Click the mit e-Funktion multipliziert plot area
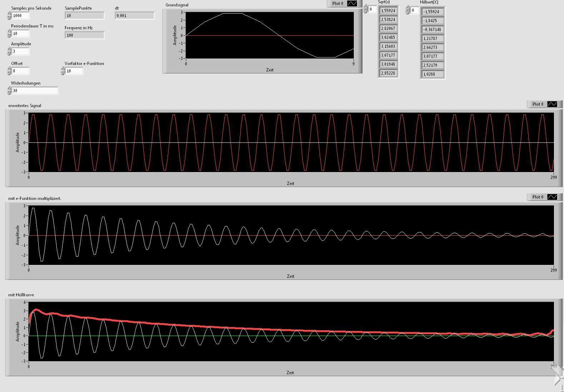564x392 pixels. coord(291,235)
